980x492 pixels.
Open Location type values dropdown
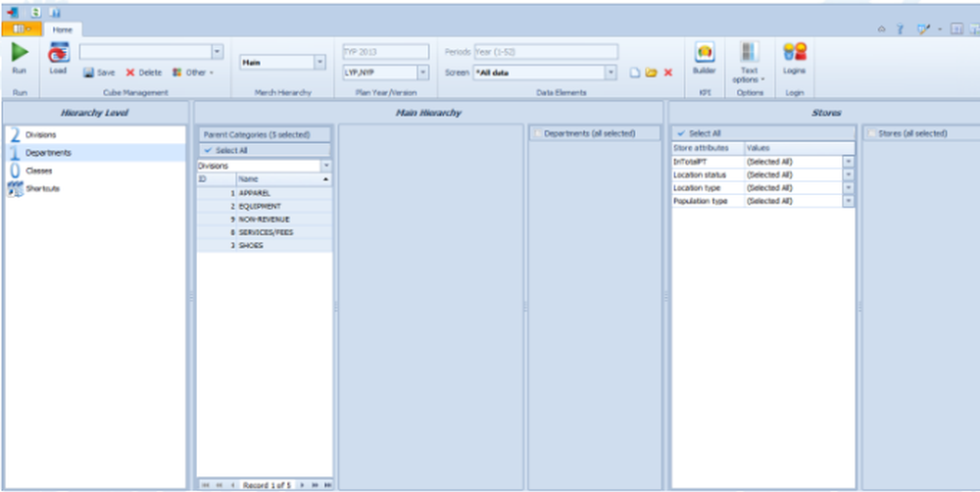[848, 187]
